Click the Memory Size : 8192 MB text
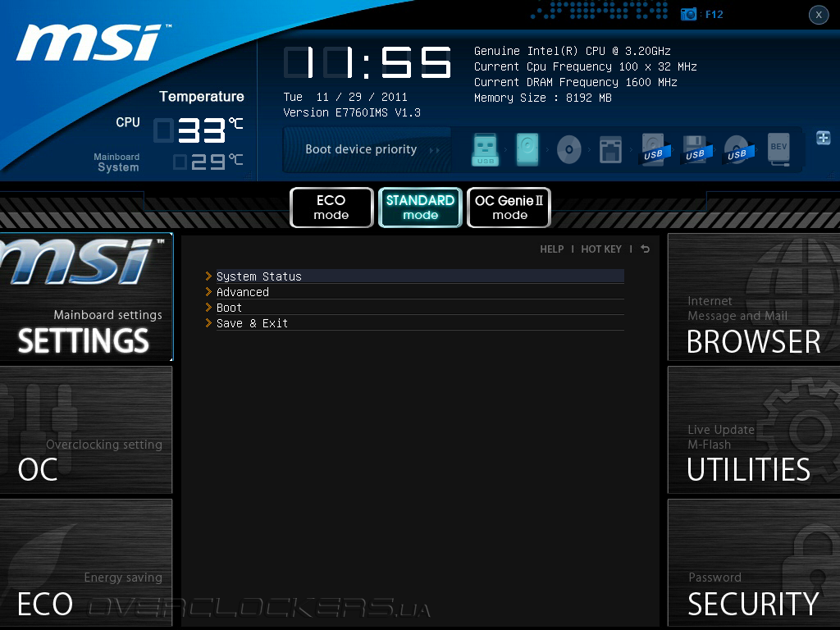 (x=543, y=98)
